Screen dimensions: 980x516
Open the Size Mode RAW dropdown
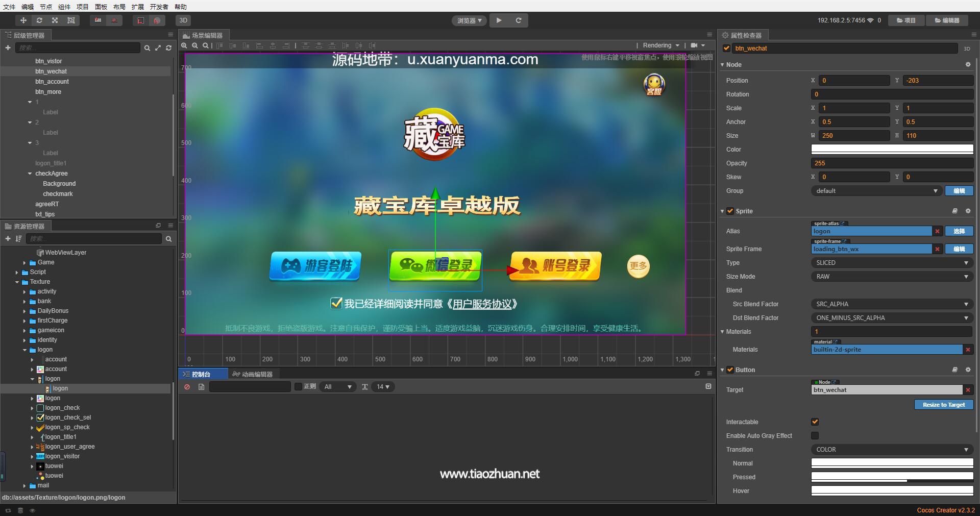point(892,276)
